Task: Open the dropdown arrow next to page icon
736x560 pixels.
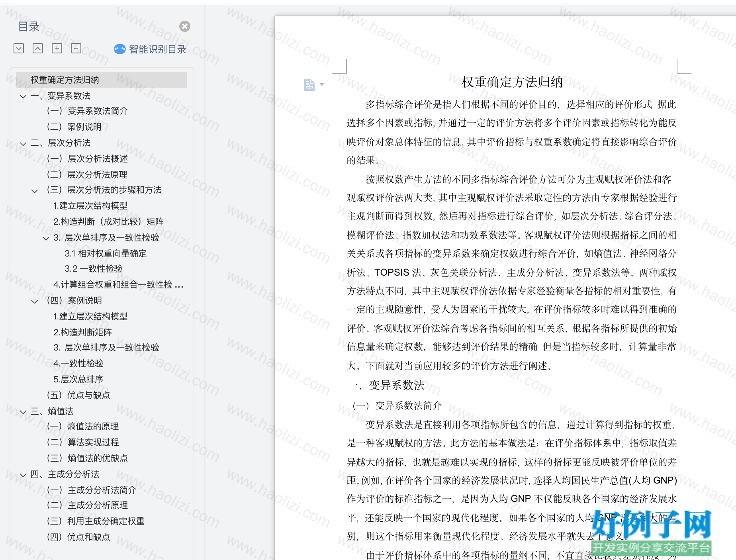Action: (322, 84)
